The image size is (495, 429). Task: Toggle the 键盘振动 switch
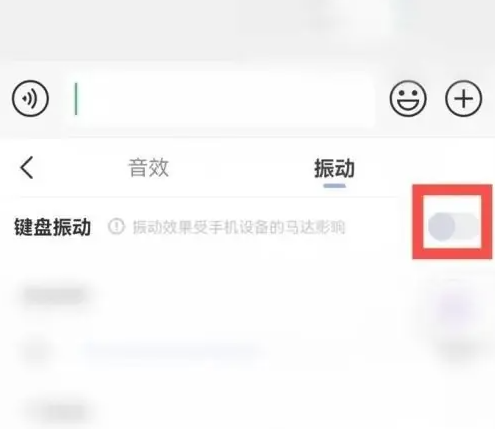coord(453,227)
